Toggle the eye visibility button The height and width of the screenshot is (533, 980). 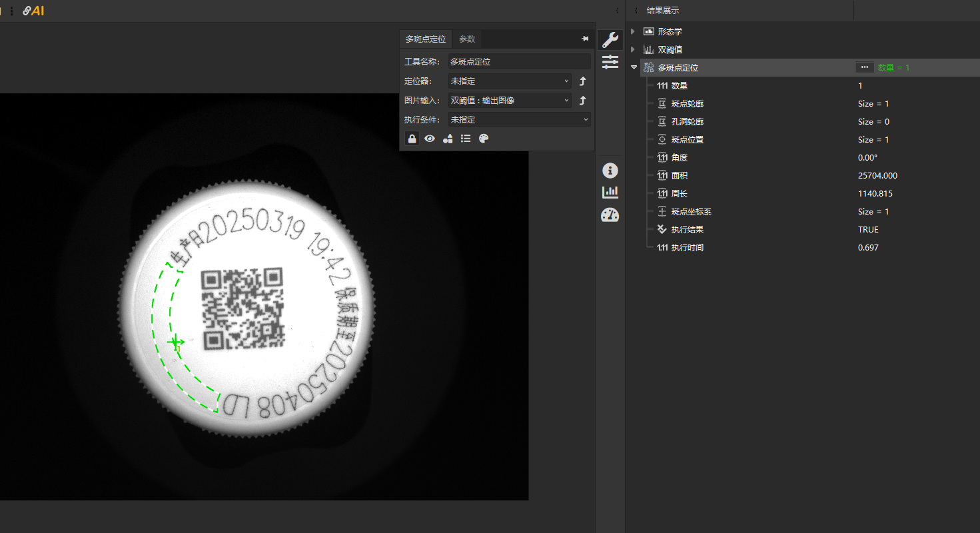(430, 139)
